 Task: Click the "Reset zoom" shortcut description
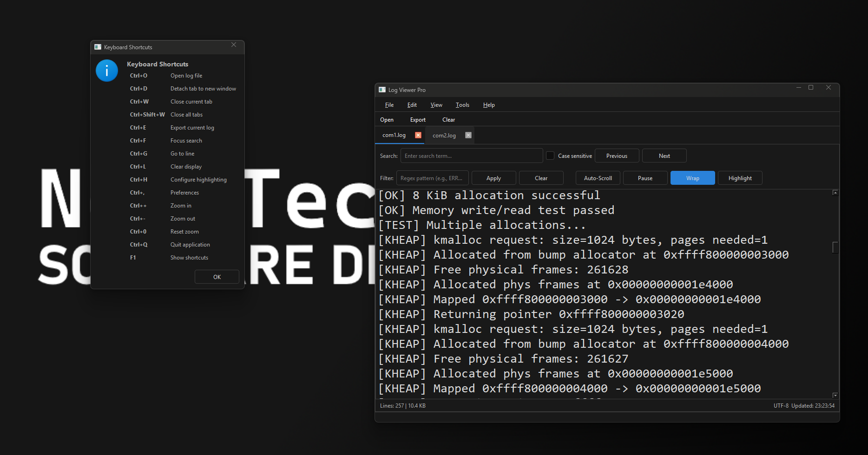pos(184,232)
